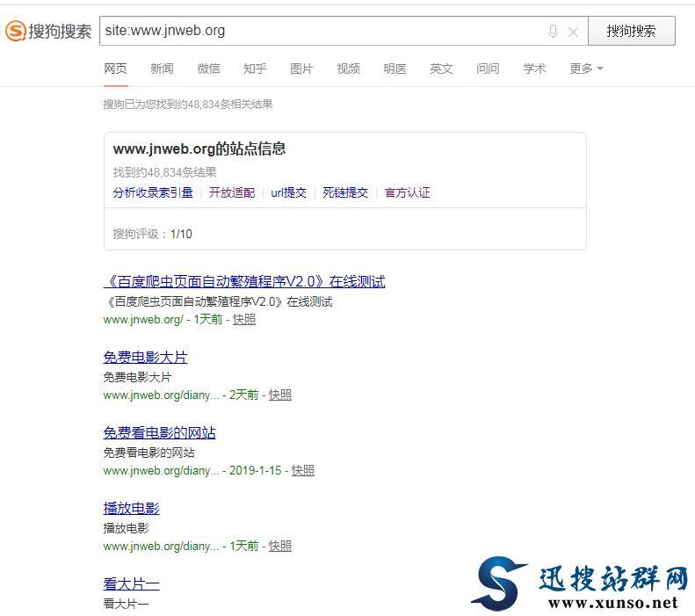Screen dimensions: 695x616
Task: Click the 找到约48,834条结果 text in site card
Action: [x=164, y=172]
